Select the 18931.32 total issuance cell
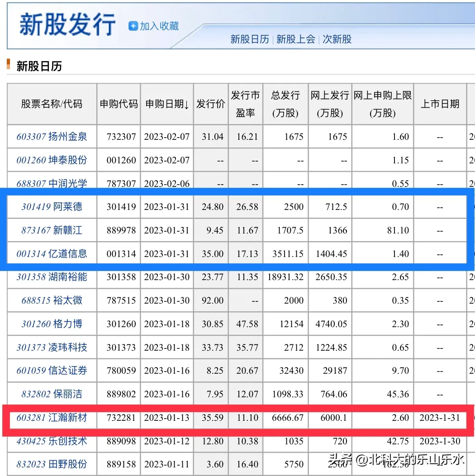The width and height of the screenshot is (475, 476). [285, 277]
